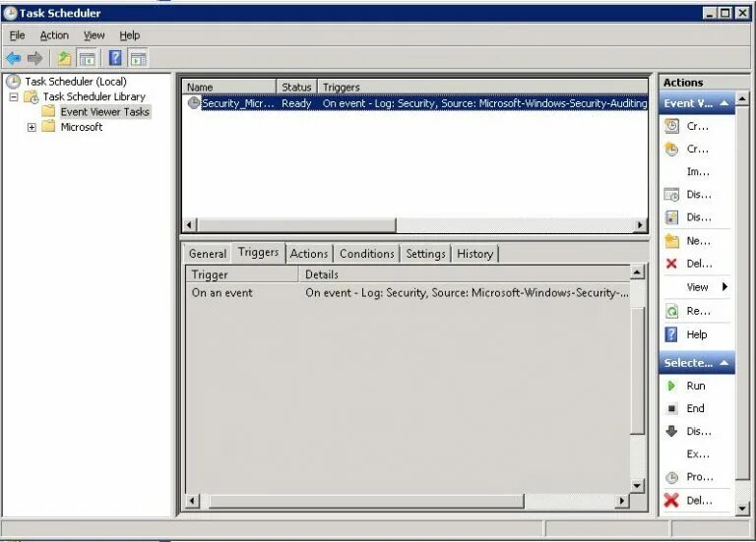Switch to the History tab
The height and width of the screenshot is (542, 756).
pos(474,254)
